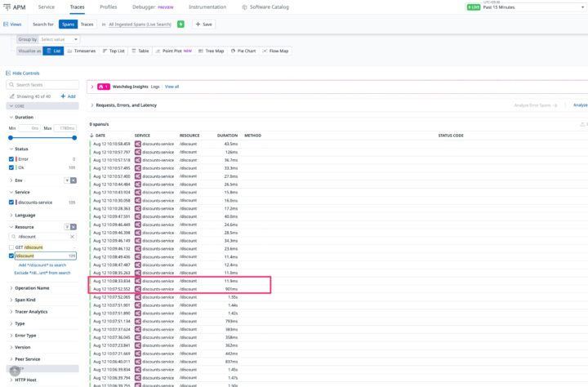This screenshot has width=588, height=387.
Task: Open the All Ingested Spans selector
Action: [140, 24]
